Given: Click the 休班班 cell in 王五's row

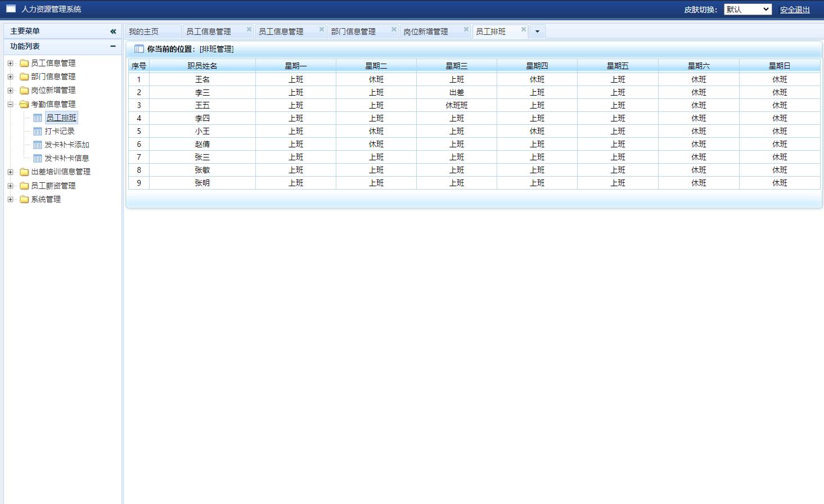Looking at the screenshot, I should point(457,105).
